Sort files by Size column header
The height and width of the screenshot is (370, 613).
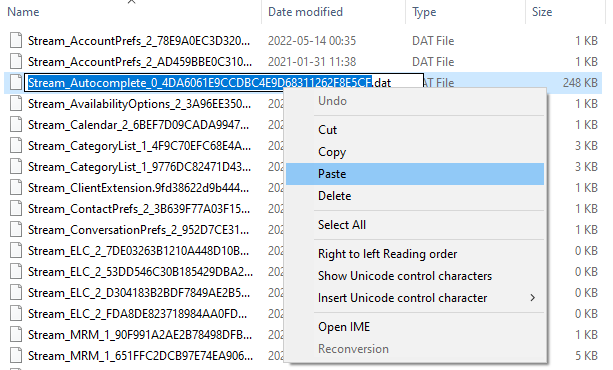[542, 12]
